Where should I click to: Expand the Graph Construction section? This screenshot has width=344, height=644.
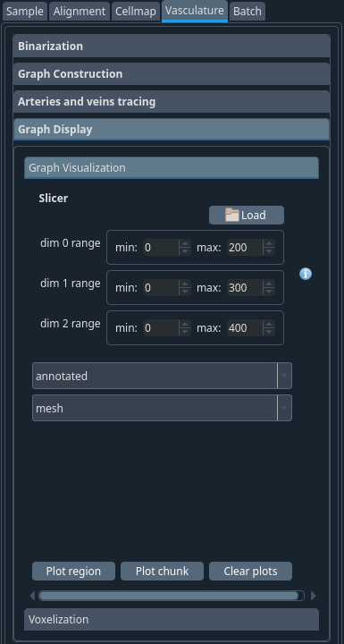coord(172,74)
